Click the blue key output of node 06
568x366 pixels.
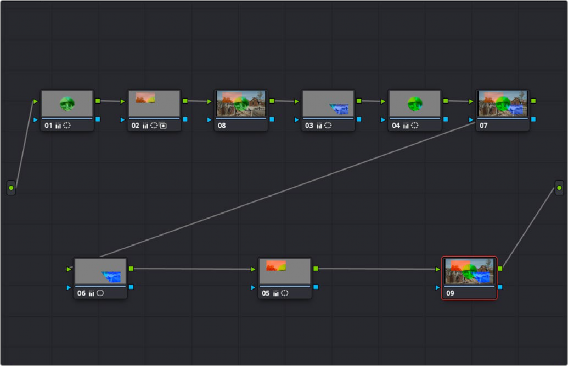131,287
